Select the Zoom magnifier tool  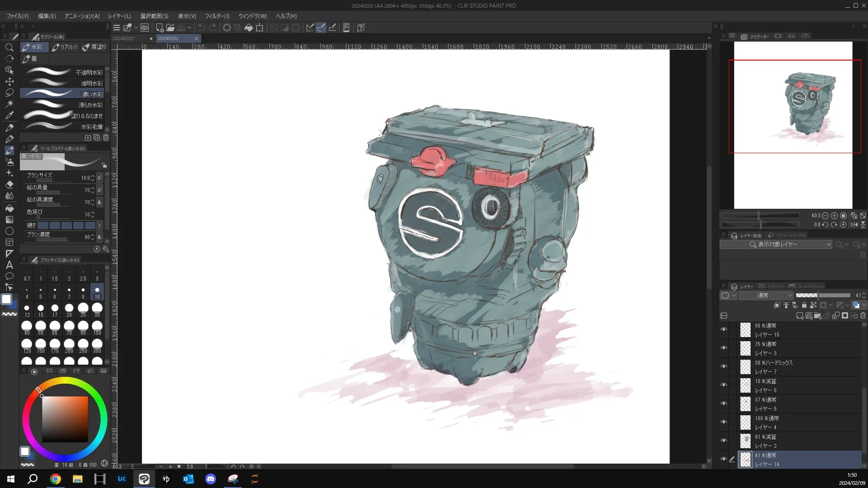(9, 47)
